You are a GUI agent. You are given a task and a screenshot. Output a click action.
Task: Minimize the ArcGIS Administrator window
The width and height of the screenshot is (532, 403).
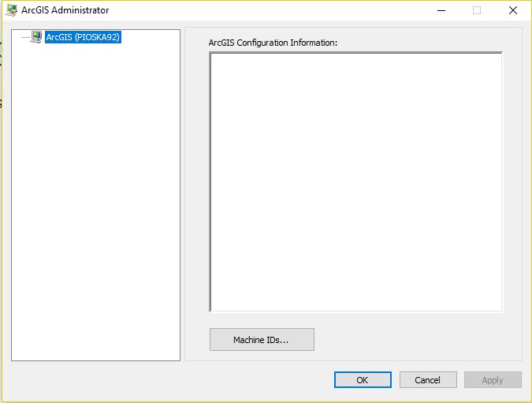pos(441,10)
